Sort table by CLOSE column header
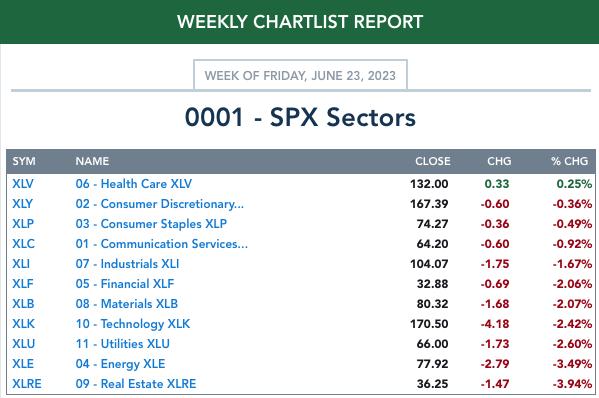The image size is (599, 398). [433, 161]
